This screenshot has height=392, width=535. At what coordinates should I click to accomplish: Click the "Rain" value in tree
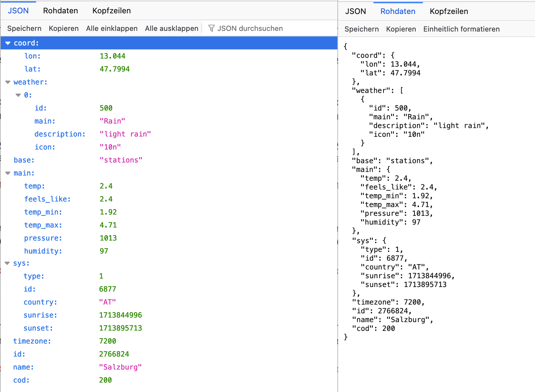click(112, 121)
